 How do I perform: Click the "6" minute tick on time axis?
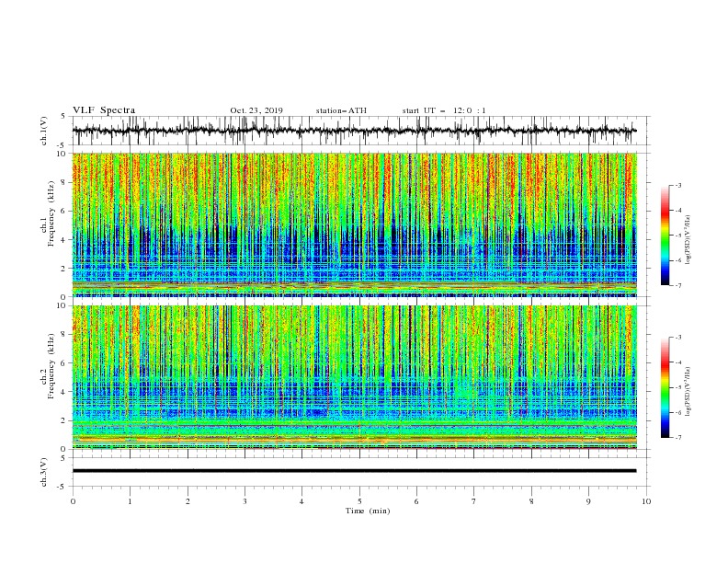416,501
